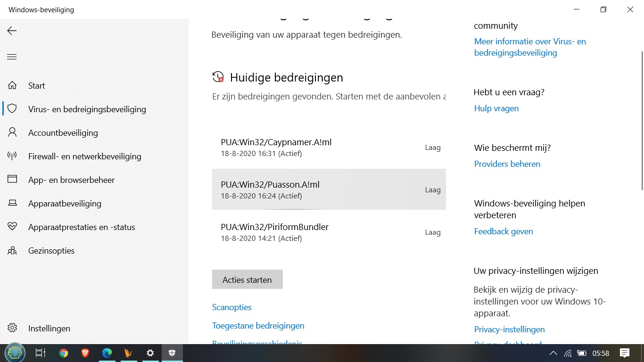Open Providers beheren link

[507, 164]
